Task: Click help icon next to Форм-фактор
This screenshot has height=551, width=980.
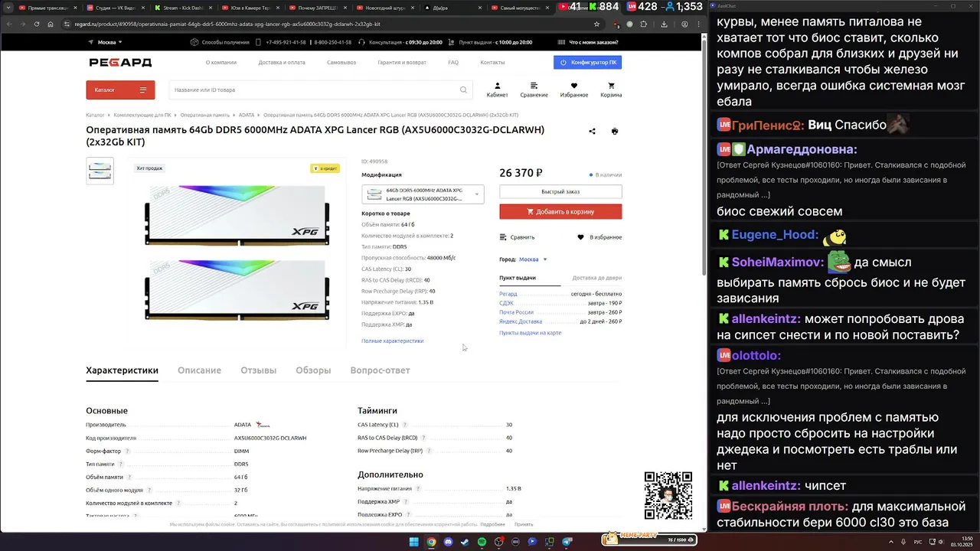Action: coord(128,451)
